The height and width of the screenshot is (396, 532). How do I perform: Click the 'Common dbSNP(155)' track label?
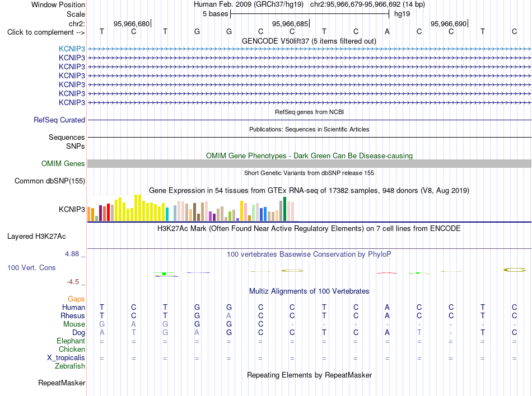click(50, 181)
